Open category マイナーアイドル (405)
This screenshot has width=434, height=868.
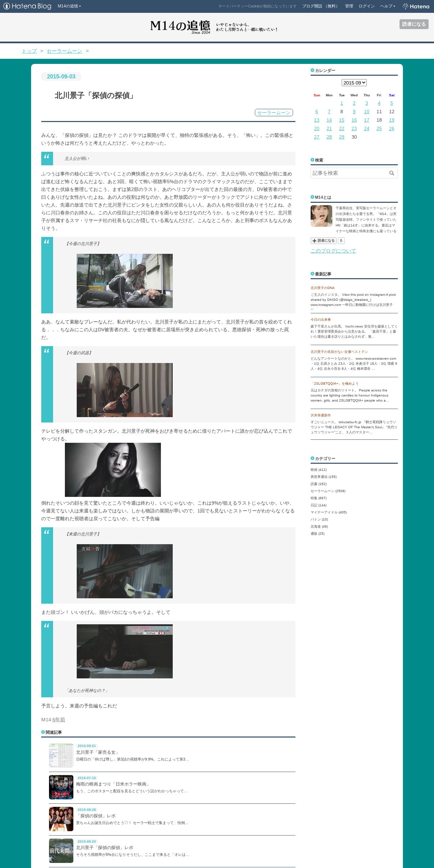point(329,512)
